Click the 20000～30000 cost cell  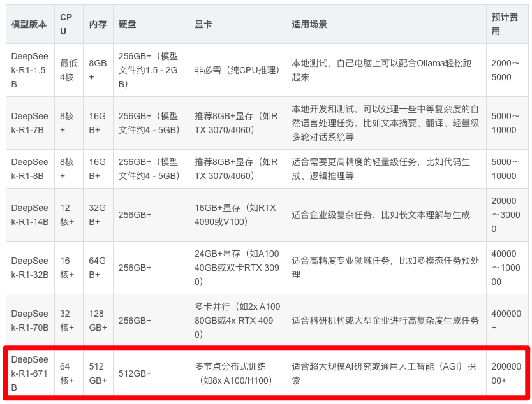click(507, 215)
